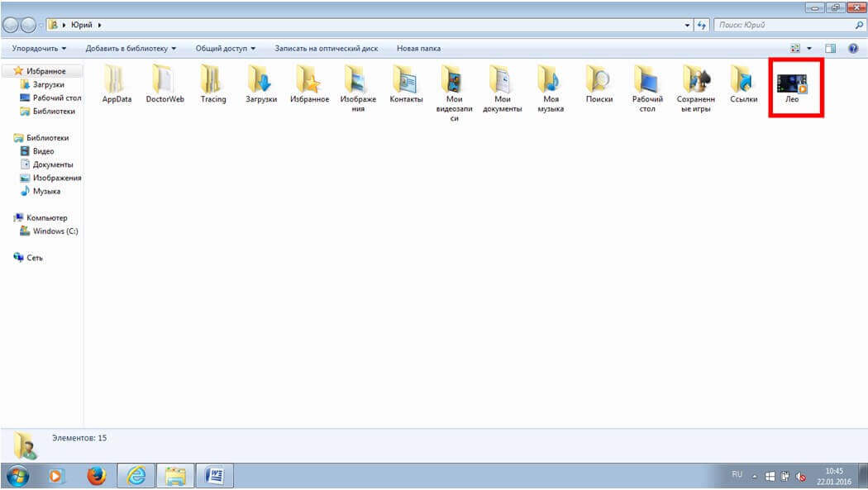Open the explorer help button
This screenshot has width=868, height=490.
[852, 49]
